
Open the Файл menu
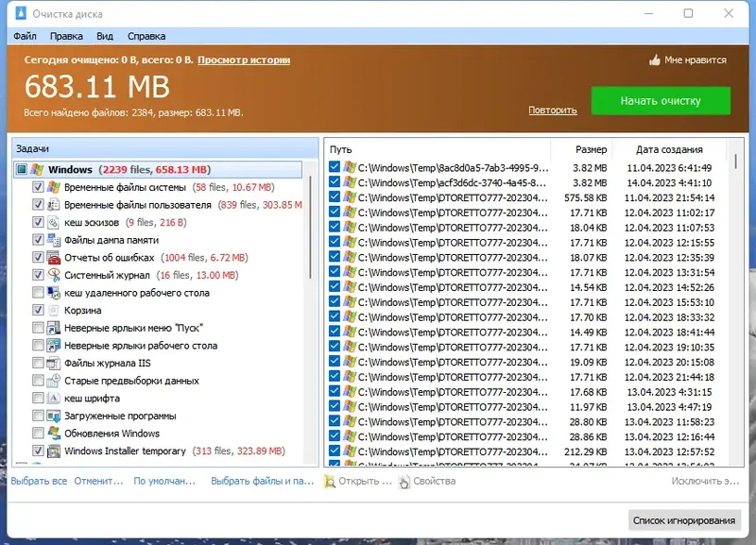point(26,36)
